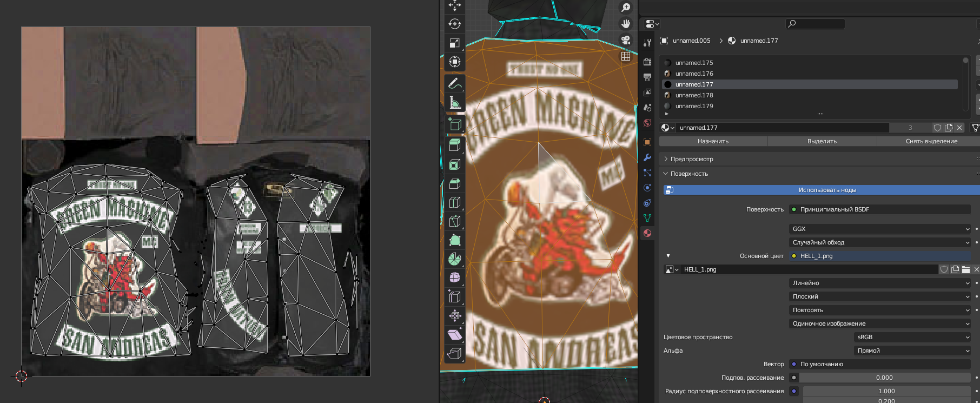
Task: Select the Annotate pencil tool
Action: tap(454, 83)
